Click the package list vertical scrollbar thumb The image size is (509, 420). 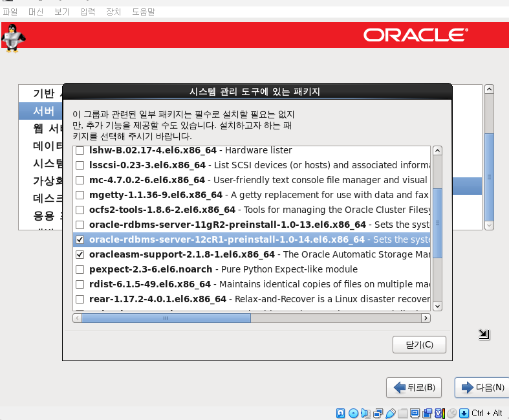438,223
